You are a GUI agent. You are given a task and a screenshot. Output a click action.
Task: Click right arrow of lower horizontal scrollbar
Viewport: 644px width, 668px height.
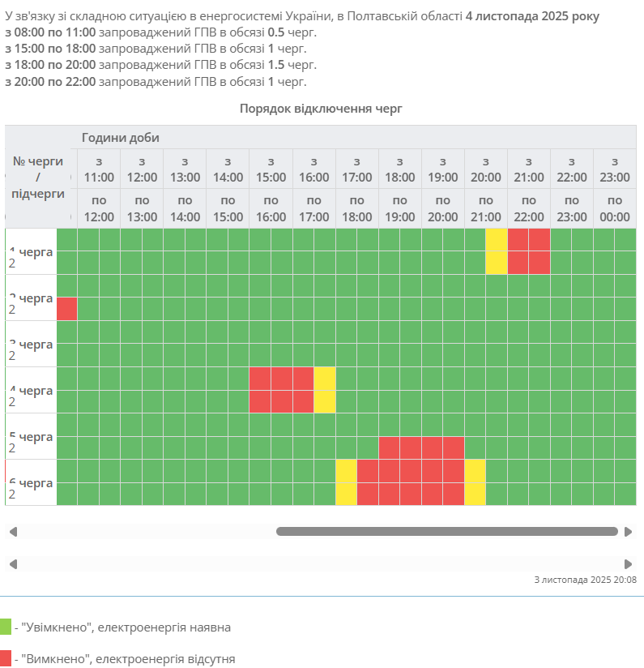pyautogui.click(x=628, y=564)
